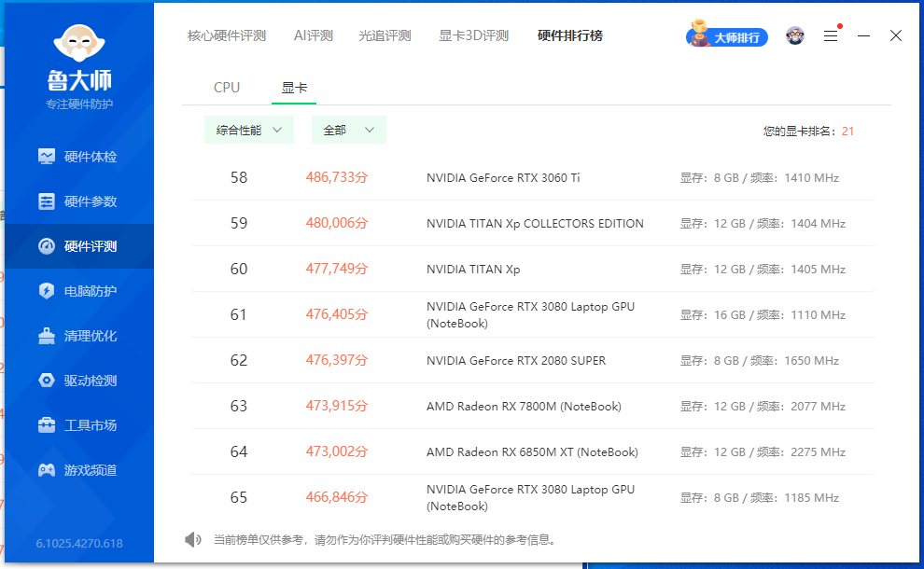924x569 pixels.
Task: Switch to AI评测 tab
Action: pos(314,36)
